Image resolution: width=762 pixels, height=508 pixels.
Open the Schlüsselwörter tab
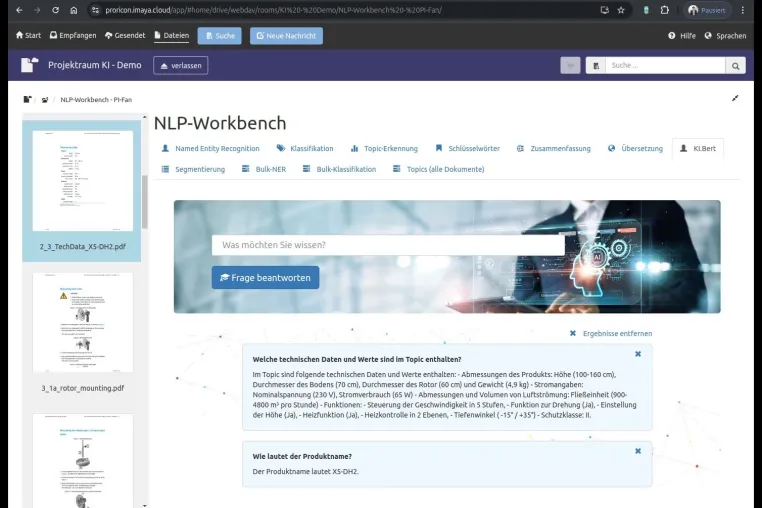[468, 148]
